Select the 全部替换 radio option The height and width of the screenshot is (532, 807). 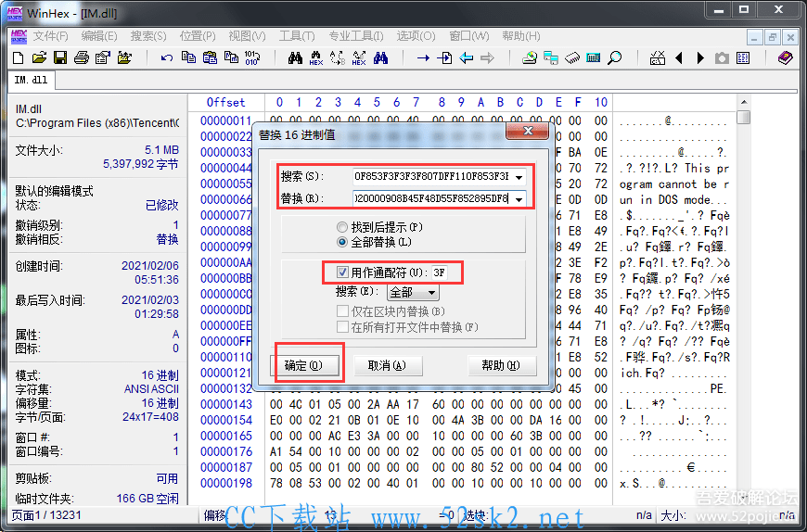(x=341, y=242)
